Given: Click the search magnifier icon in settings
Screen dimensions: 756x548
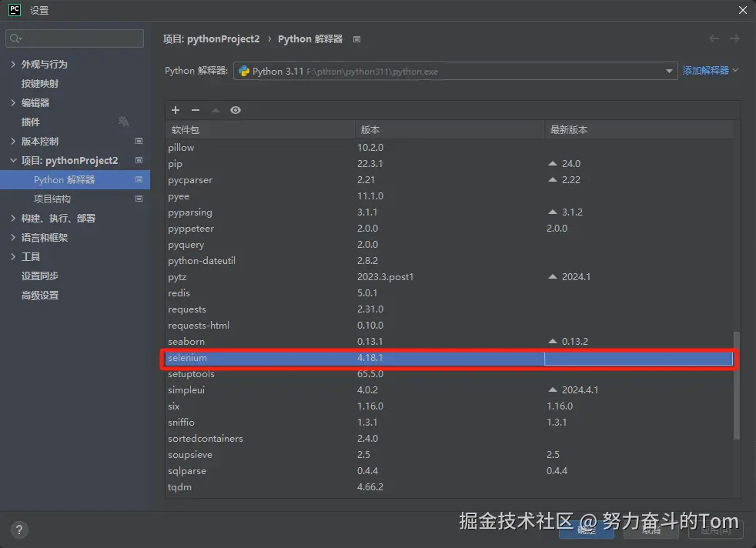Looking at the screenshot, I should [16, 38].
